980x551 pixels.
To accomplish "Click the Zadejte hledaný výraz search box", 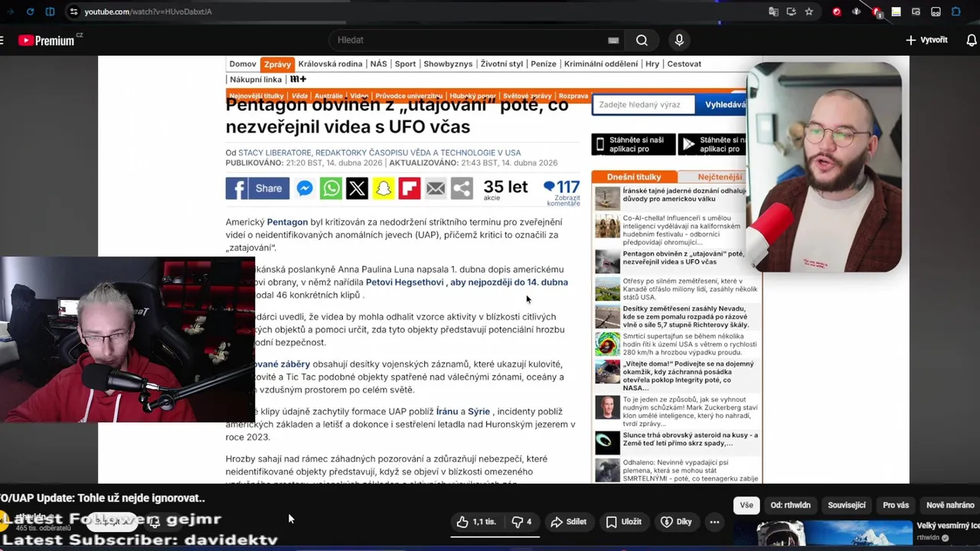I will click(x=643, y=105).
